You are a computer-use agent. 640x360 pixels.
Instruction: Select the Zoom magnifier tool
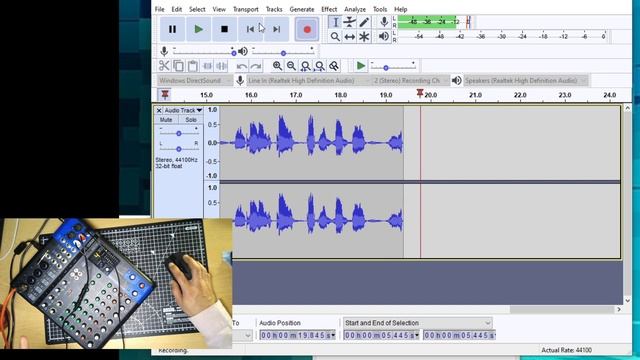pyautogui.click(x=335, y=37)
